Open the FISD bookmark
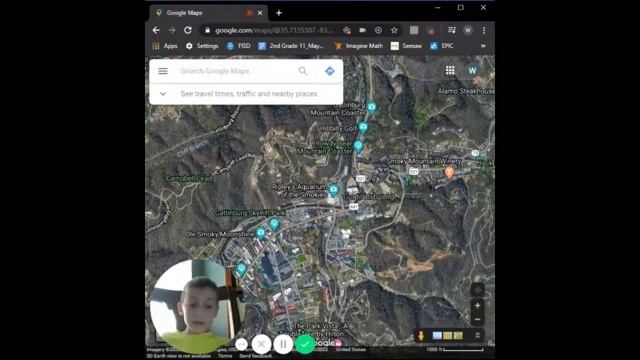 [238, 46]
